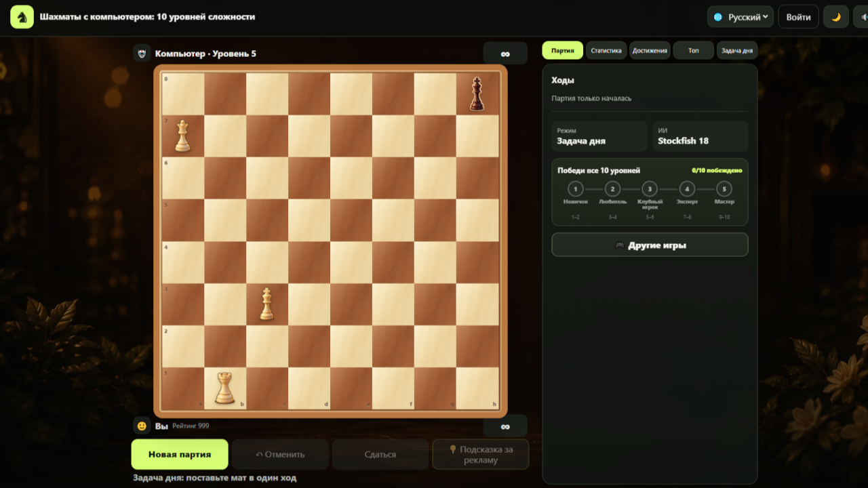Click the knight logo icon in the header
This screenshot has height=488, width=868.
[x=22, y=17]
